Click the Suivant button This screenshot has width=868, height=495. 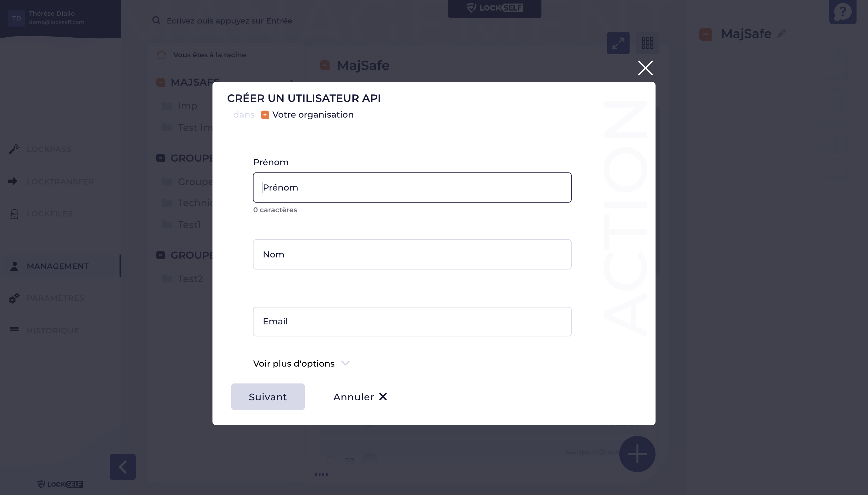[x=268, y=397]
